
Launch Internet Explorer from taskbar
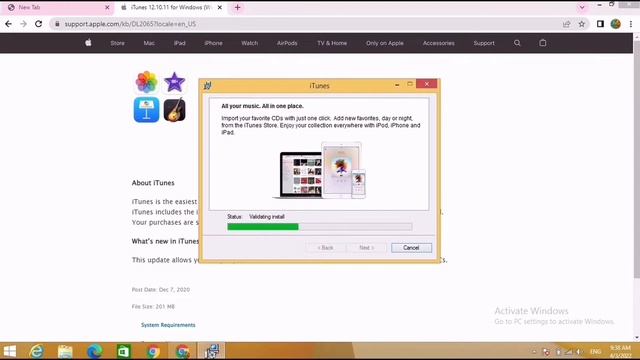point(37,351)
